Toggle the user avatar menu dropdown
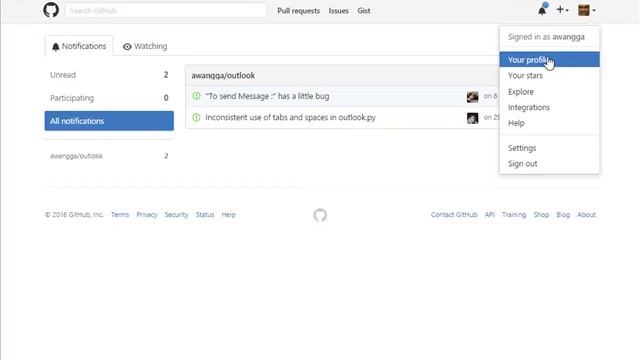Screen dimensions: 640x360 pyautogui.click(x=587, y=10)
